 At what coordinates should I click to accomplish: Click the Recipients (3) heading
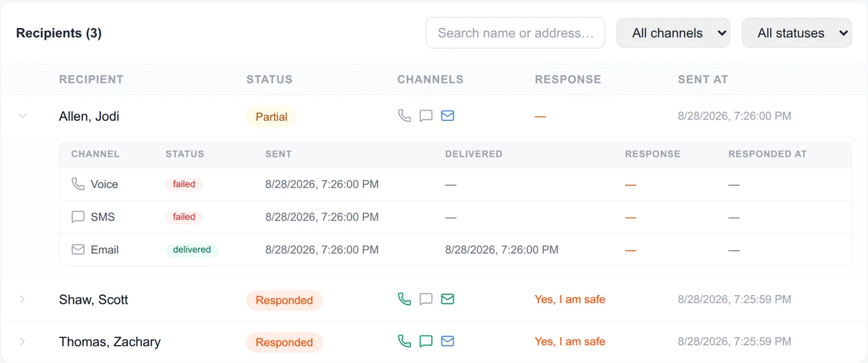59,33
